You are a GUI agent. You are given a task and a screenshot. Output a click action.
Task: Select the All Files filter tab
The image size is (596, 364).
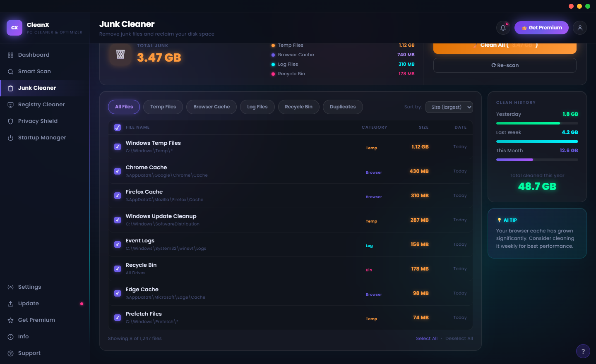point(124,107)
